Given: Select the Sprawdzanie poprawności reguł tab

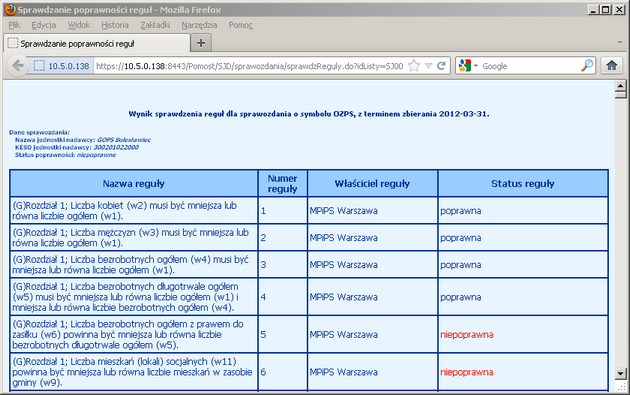Looking at the screenshot, I should 96,43.
